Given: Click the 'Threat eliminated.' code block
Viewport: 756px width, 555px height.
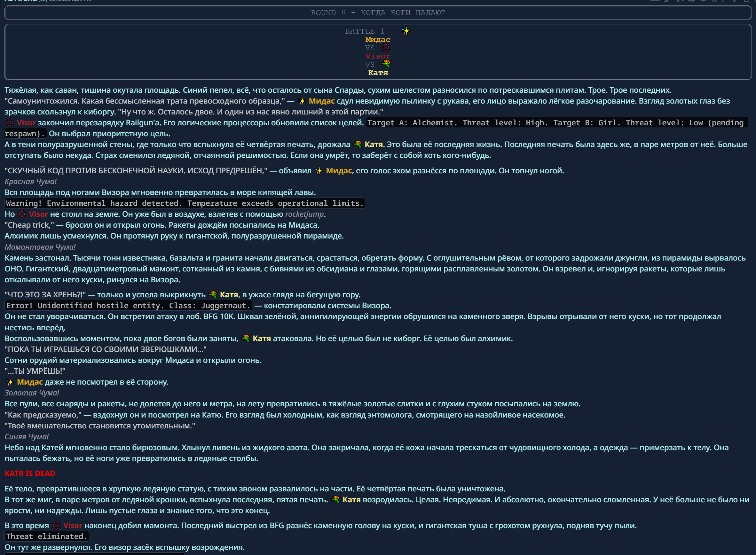Looking at the screenshot, I should tap(46, 536).
